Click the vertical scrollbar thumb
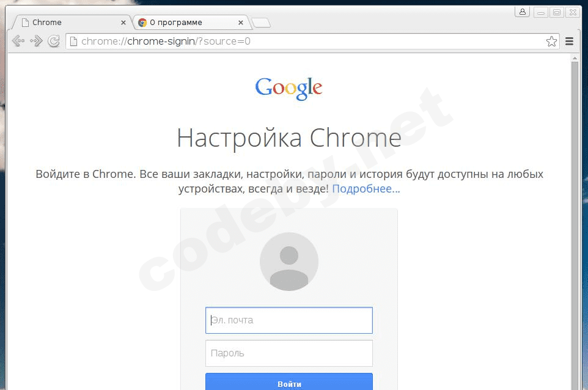This screenshot has height=390, width=588. (x=575, y=225)
